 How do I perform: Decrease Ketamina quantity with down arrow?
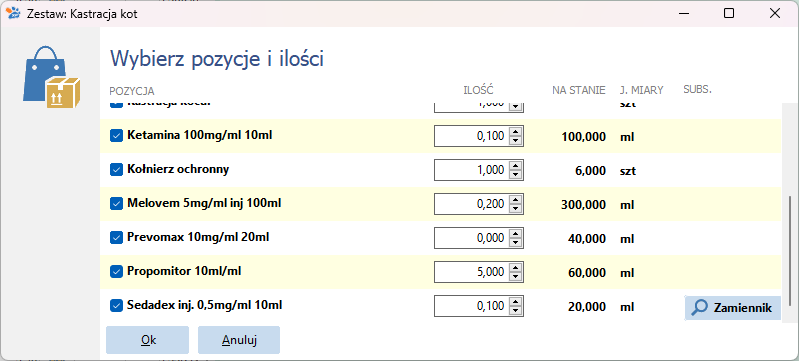coord(516,141)
